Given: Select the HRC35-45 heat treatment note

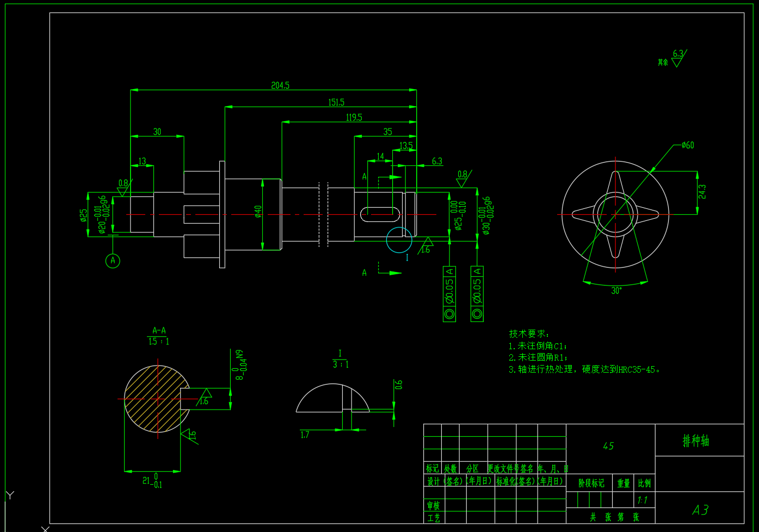Looking at the screenshot, I should pos(585,369).
